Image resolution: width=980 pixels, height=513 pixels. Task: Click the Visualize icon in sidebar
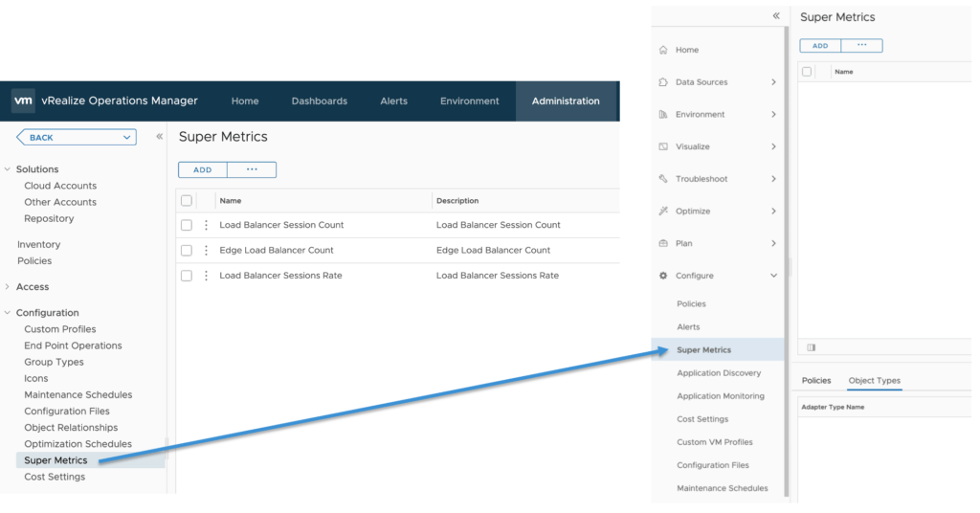point(663,146)
